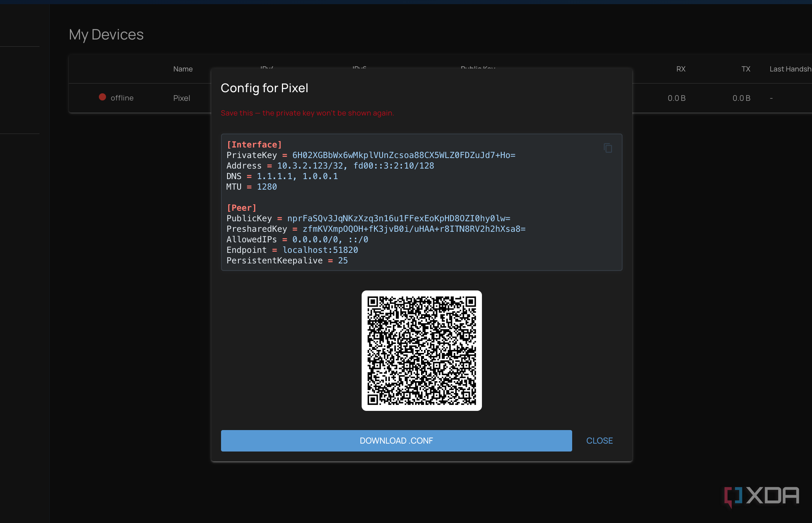812x523 pixels.
Task: Click the Config for Pixel title
Action: pyautogui.click(x=264, y=88)
